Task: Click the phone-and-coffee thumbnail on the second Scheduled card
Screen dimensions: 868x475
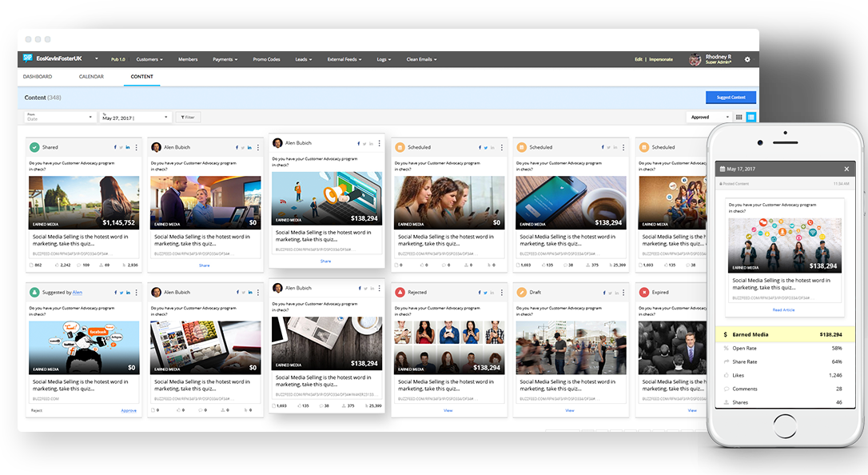Action: tap(571, 202)
